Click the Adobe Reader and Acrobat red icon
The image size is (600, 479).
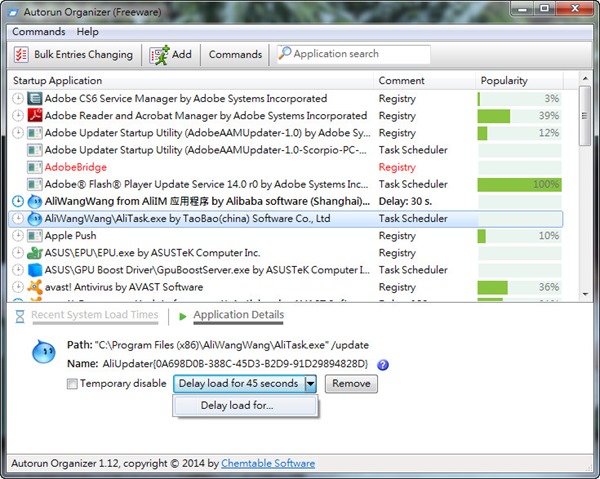click(x=34, y=116)
